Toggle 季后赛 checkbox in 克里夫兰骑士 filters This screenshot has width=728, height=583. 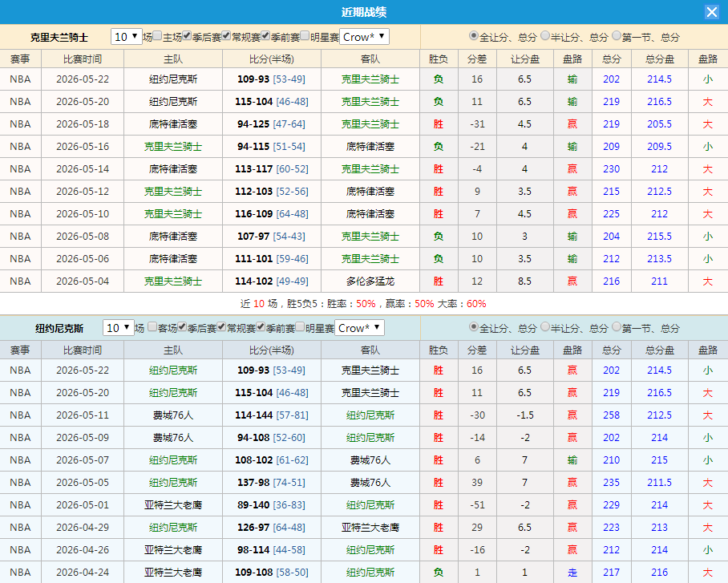[187, 36]
